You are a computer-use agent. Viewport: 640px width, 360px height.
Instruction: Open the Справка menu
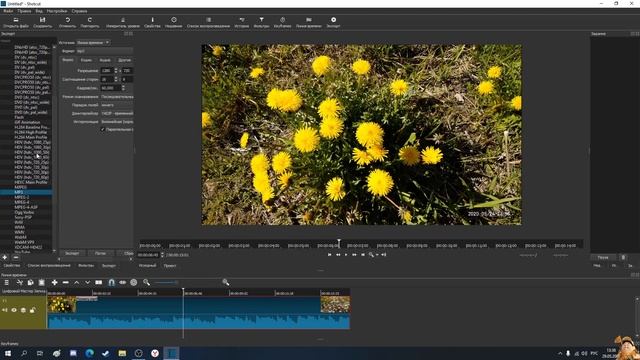click(x=79, y=11)
